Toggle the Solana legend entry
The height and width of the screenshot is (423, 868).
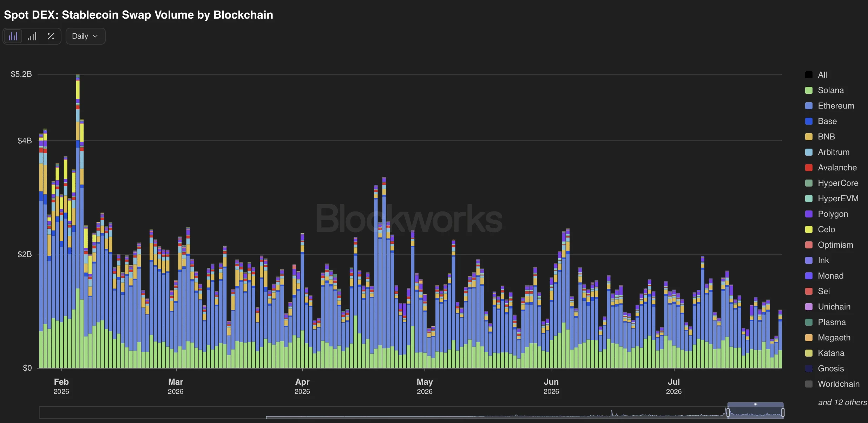tap(824, 90)
